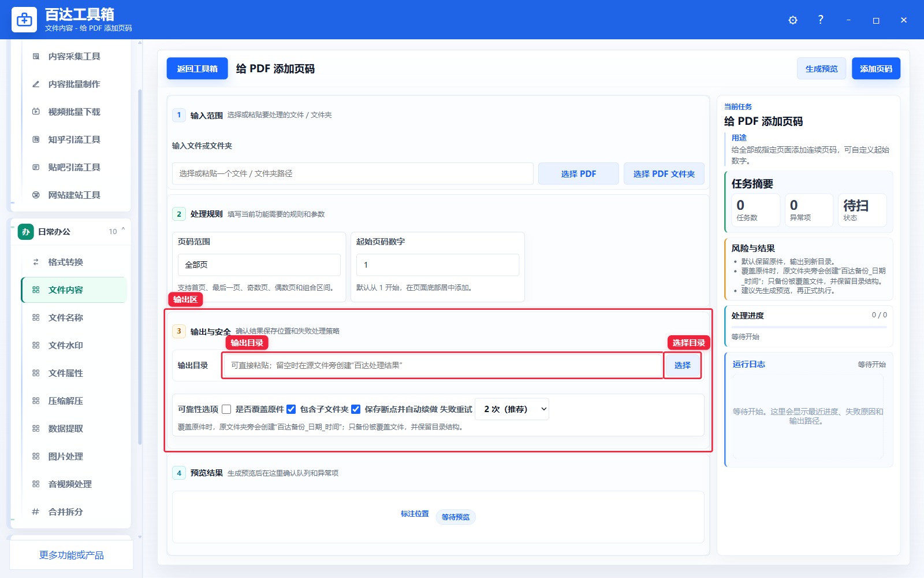
Task: Minimize the 百达工具箱 window
Action: point(848,20)
